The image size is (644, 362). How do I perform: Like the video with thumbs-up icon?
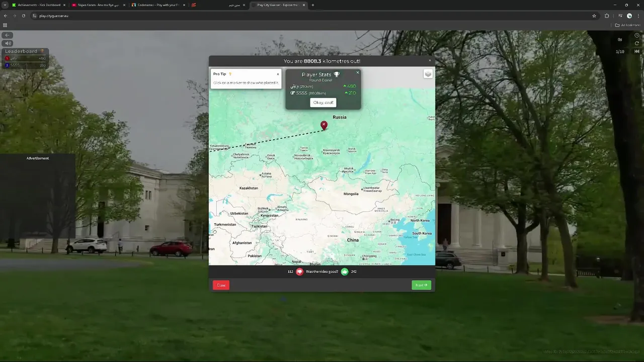coord(345,271)
